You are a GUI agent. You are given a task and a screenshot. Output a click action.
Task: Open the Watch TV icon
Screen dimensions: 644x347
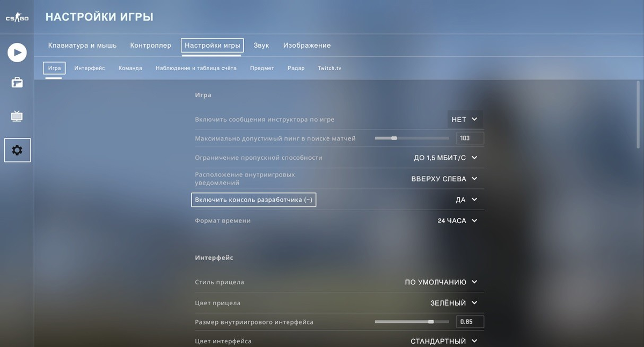tap(17, 115)
